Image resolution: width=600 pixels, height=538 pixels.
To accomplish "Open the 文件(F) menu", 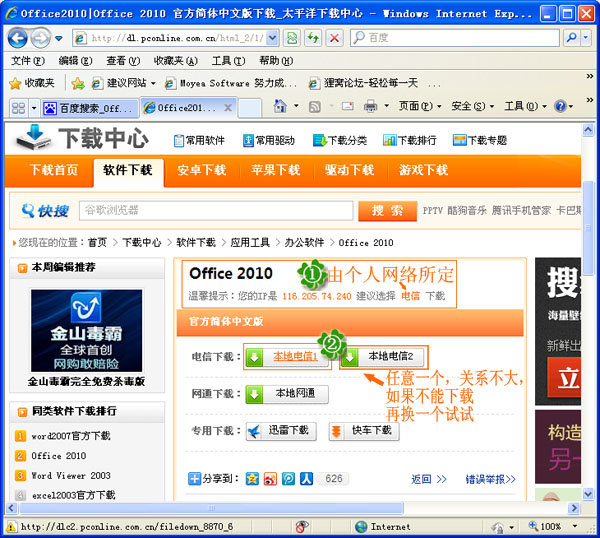I will click(28, 61).
